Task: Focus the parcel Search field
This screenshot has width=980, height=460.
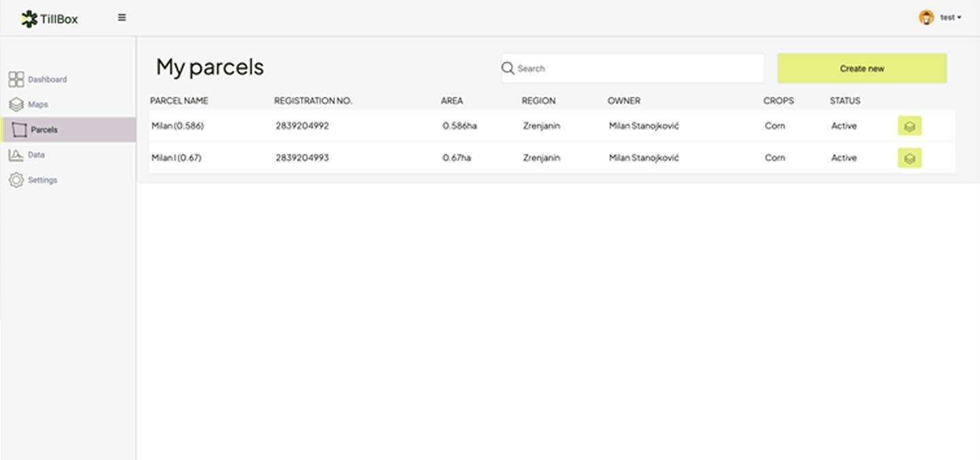Action: click(x=639, y=69)
